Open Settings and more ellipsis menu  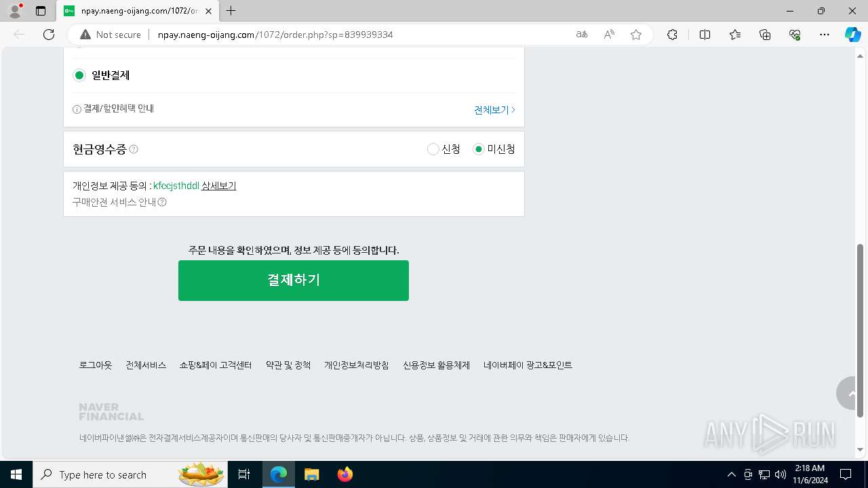(x=825, y=35)
